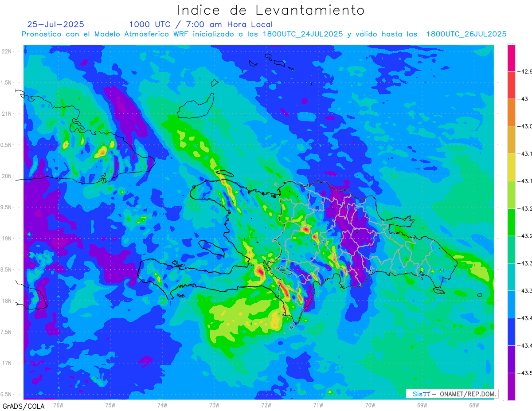
Task: Select the '21N' latitude label
Action: click(8, 114)
